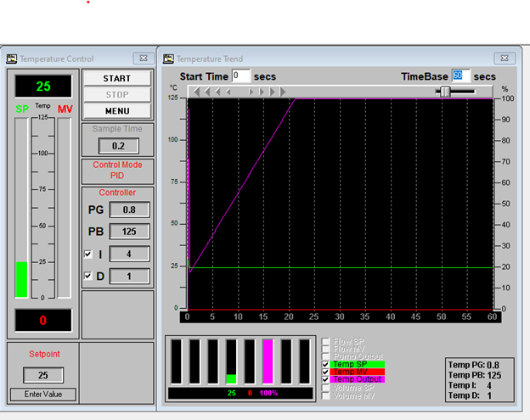Click the magenta 100% readout
530x420 pixels.
[x=268, y=393]
